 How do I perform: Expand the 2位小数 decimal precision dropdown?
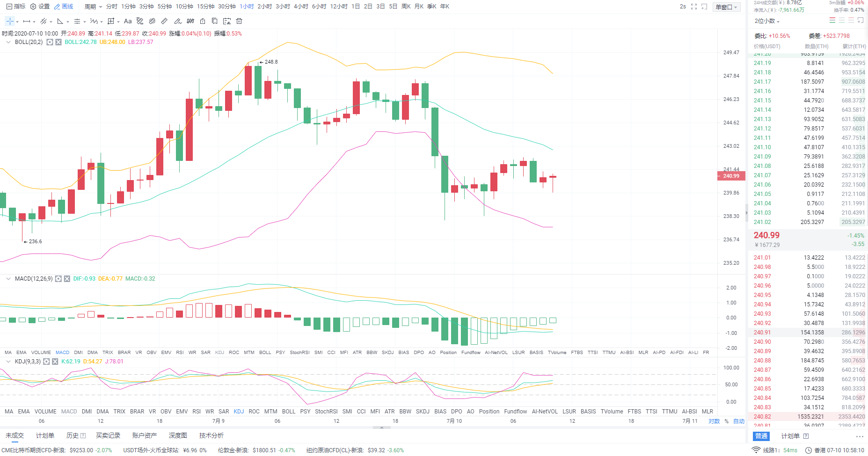[x=767, y=21]
